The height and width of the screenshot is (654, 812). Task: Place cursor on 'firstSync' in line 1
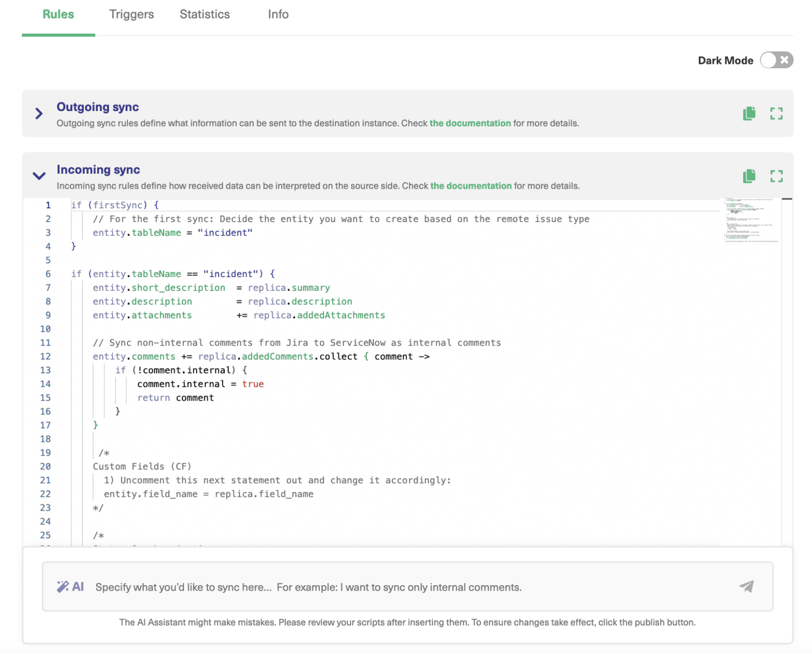[118, 205]
